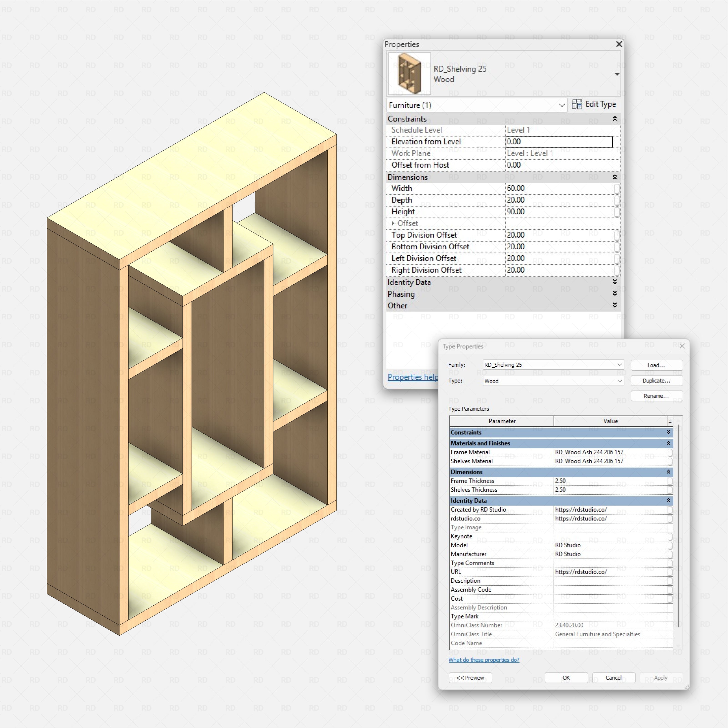
Task: Click associate button for Right Division Offset
Action: [x=617, y=270]
